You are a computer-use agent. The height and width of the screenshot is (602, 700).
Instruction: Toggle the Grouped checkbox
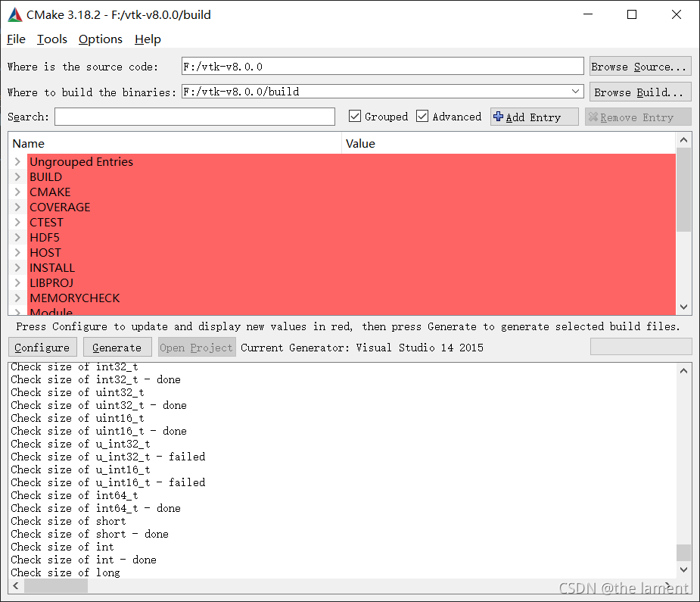click(x=354, y=116)
